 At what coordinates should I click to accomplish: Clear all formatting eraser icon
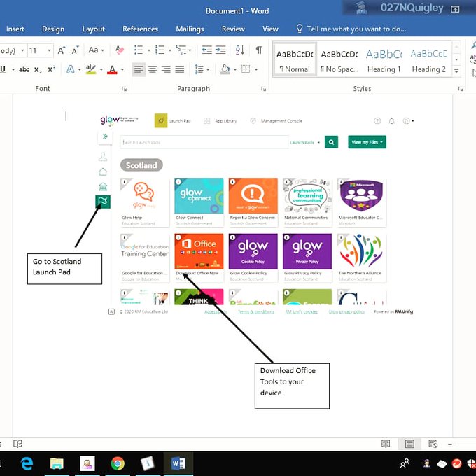coord(120,50)
